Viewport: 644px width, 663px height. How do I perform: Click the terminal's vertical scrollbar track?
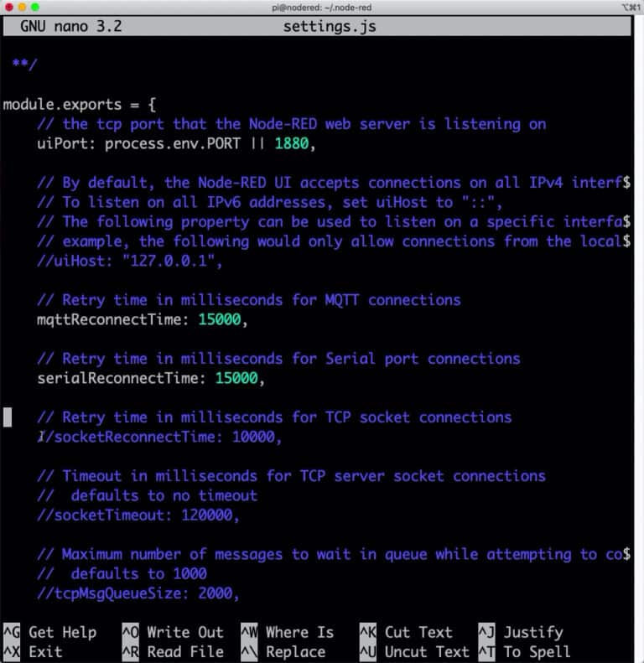[x=638, y=339]
